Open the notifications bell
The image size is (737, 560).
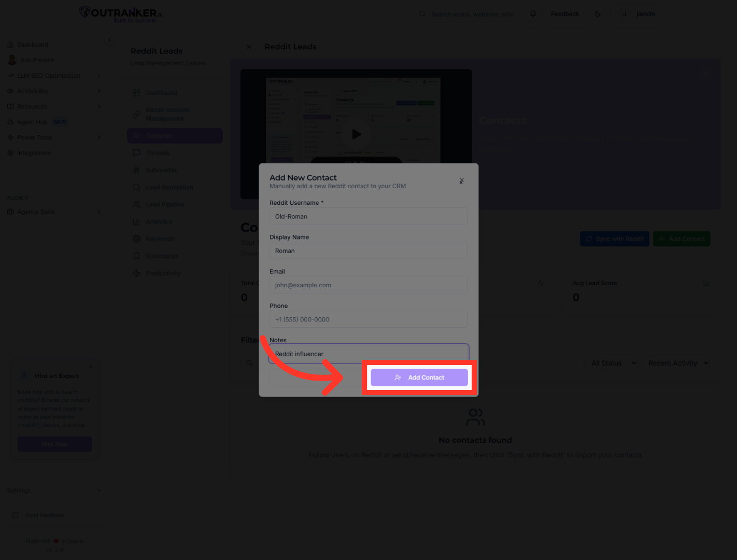pyautogui.click(x=533, y=14)
